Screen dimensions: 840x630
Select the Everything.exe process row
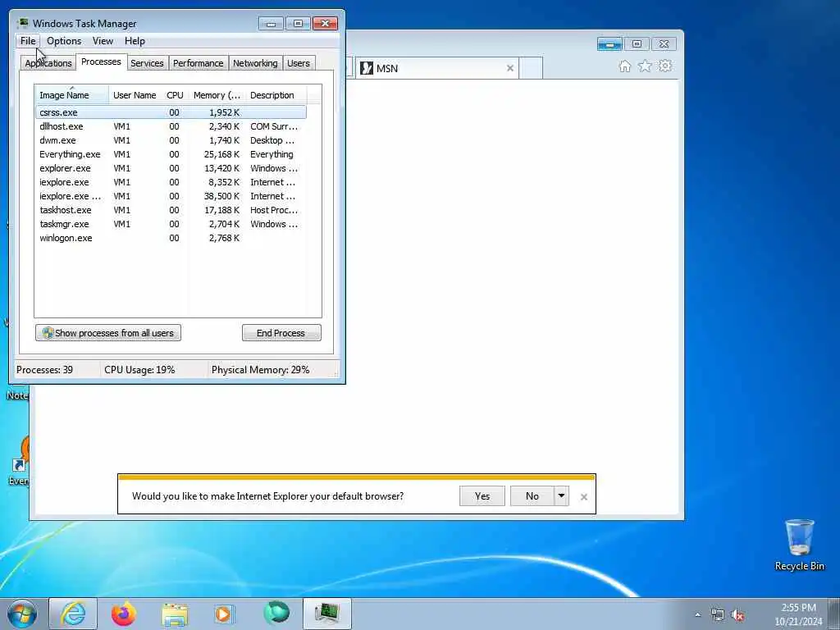(171, 154)
